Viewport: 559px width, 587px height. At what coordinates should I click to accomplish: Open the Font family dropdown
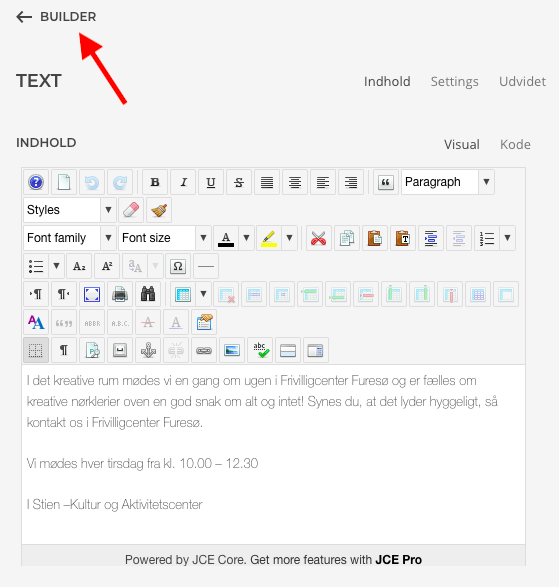click(70, 238)
